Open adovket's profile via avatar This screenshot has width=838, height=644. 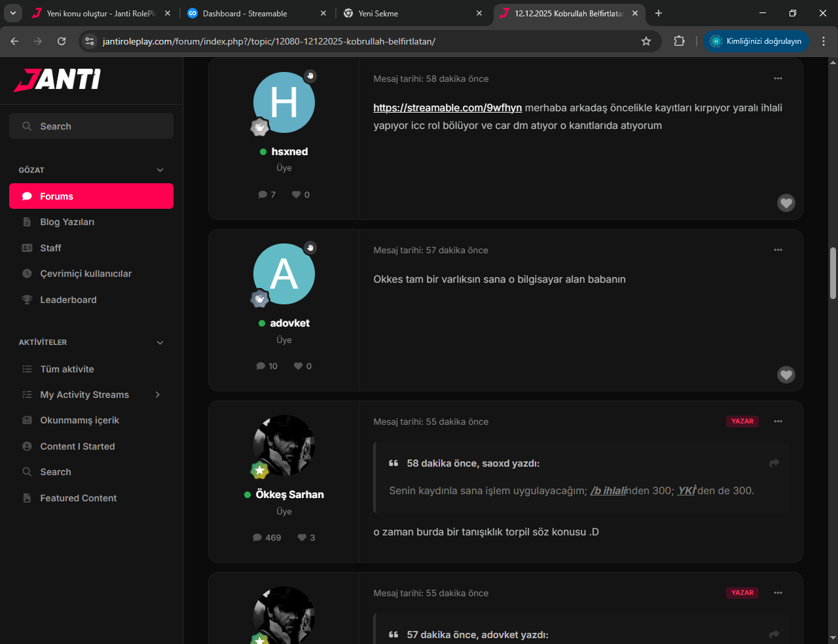[x=284, y=274]
